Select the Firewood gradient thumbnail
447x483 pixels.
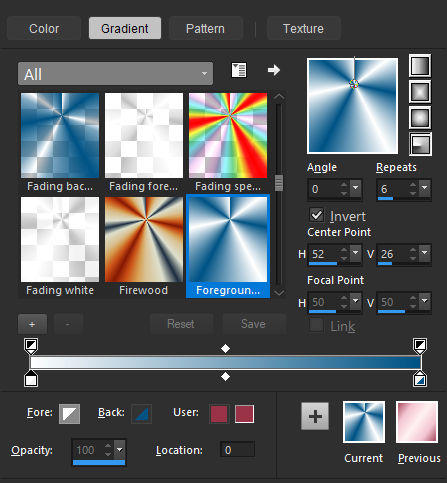[x=144, y=239]
